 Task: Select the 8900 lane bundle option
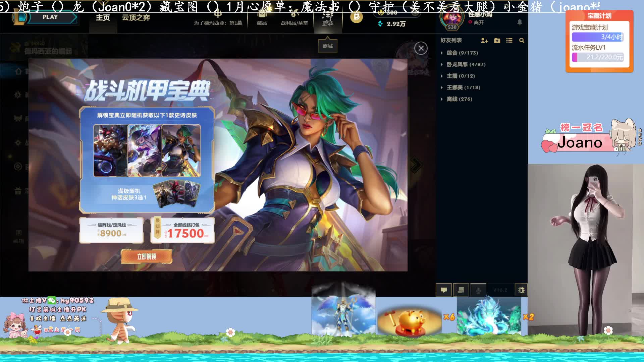click(x=111, y=230)
